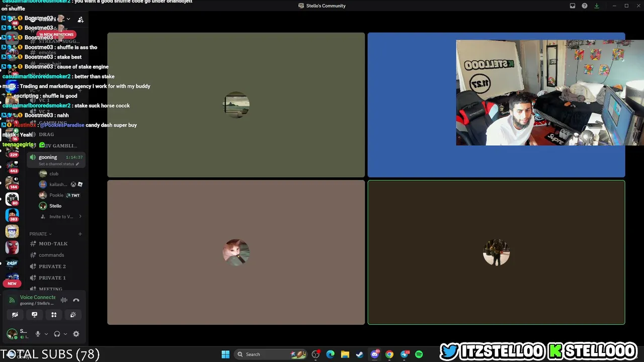The width and height of the screenshot is (644, 362).
Task: Open Spotify from the taskbar
Action: pyautogui.click(x=419, y=354)
